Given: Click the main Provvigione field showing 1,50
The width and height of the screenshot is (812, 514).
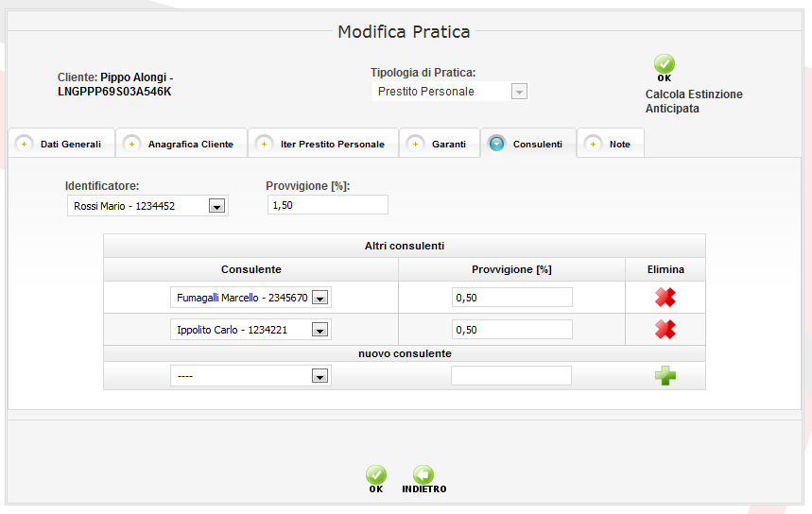Looking at the screenshot, I should tap(328, 205).
